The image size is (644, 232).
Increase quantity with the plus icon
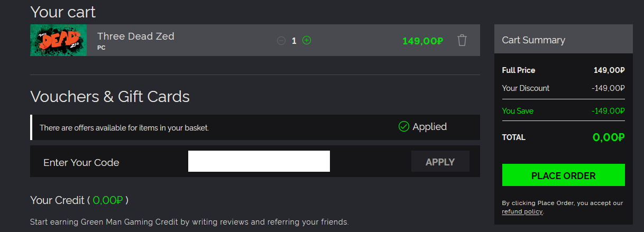click(307, 40)
